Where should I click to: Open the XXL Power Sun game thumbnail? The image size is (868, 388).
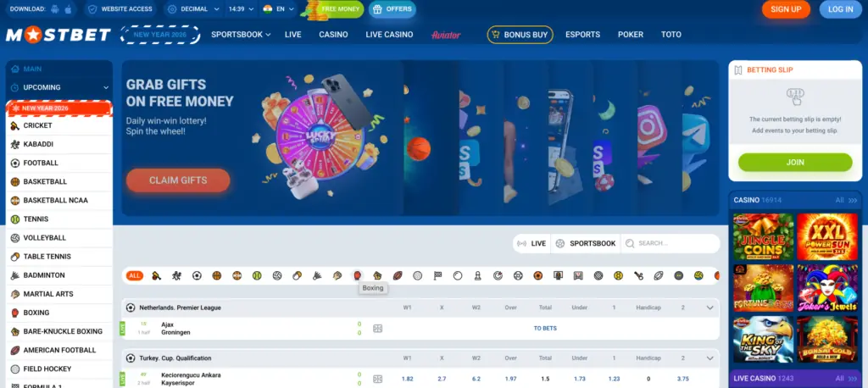pyautogui.click(x=827, y=237)
